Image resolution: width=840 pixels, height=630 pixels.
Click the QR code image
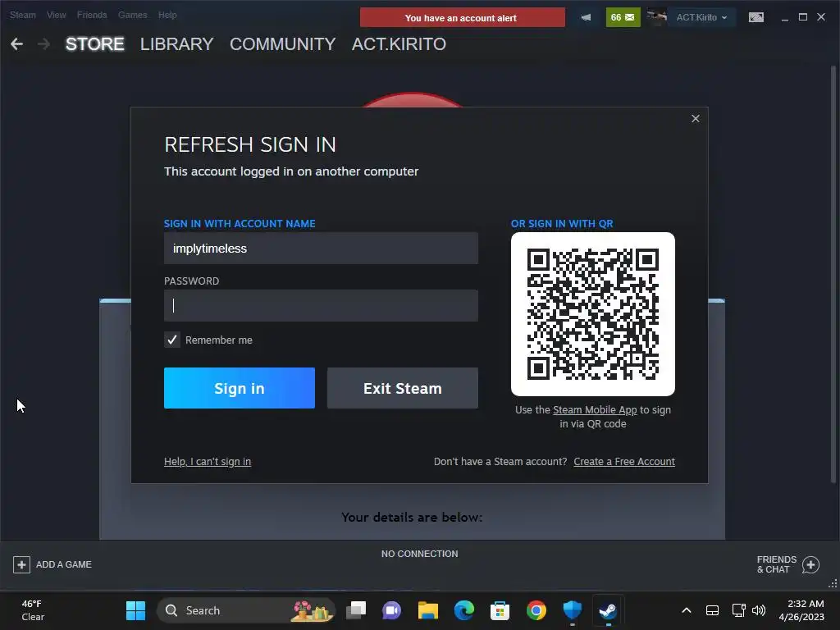coord(592,314)
